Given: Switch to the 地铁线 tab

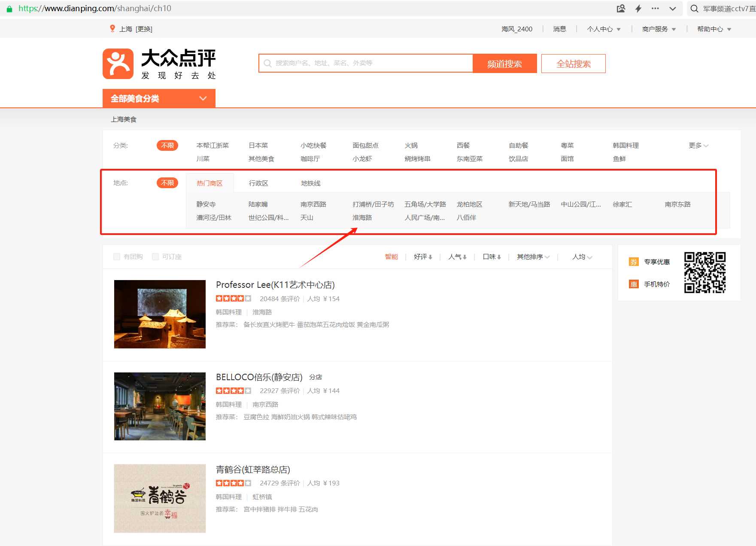Looking at the screenshot, I should click(311, 183).
